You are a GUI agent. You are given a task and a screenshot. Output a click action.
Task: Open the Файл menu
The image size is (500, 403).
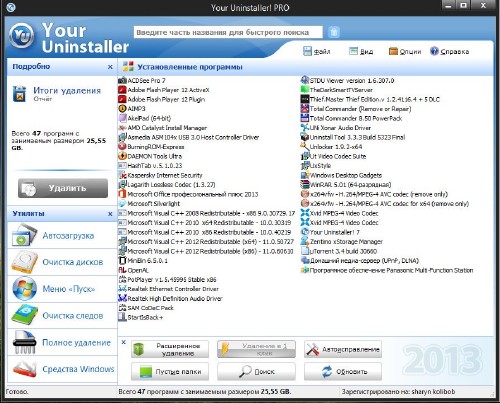coord(317,51)
